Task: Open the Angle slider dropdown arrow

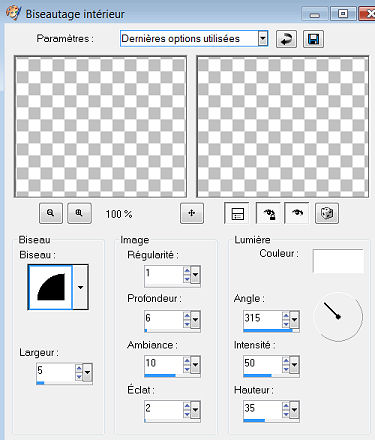Action: 294,320
